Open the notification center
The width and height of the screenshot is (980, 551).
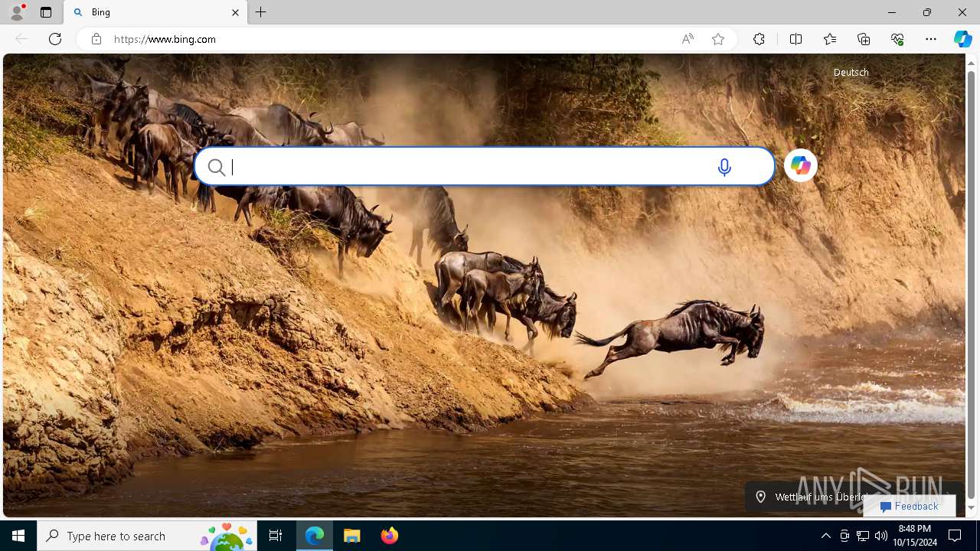click(x=955, y=536)
